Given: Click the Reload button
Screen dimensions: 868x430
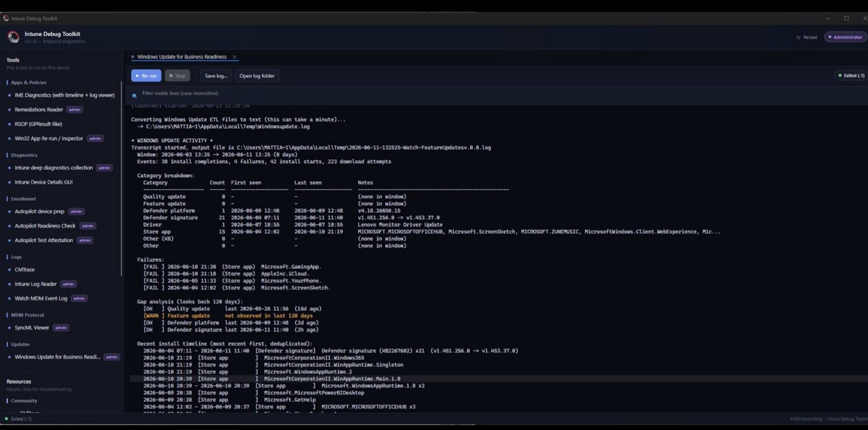Looking at the screenshot, I should [x=807, y=37].
